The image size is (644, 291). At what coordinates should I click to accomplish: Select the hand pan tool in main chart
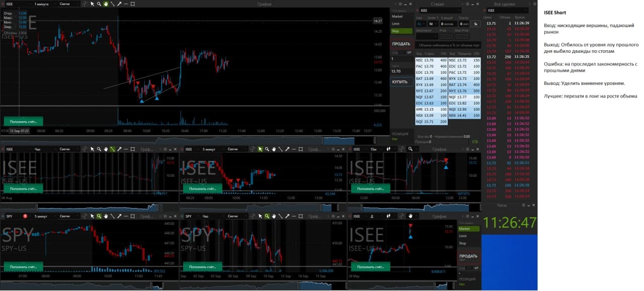click(106, 4)
